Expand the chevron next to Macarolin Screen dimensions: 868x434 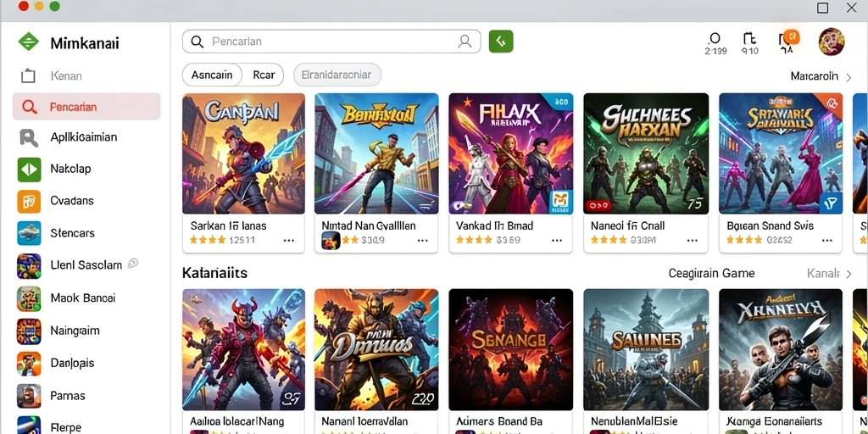click(849, 77)
